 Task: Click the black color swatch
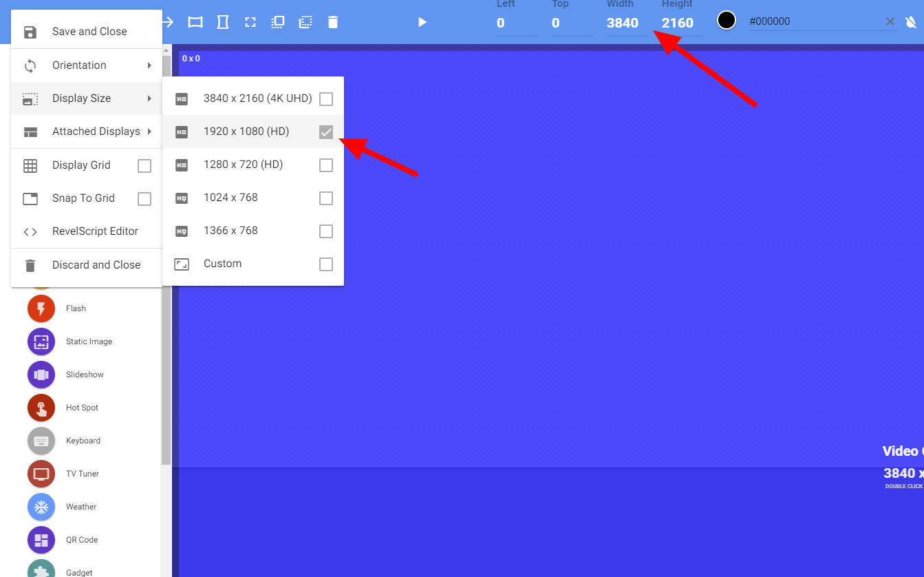[x=726, y=20]
